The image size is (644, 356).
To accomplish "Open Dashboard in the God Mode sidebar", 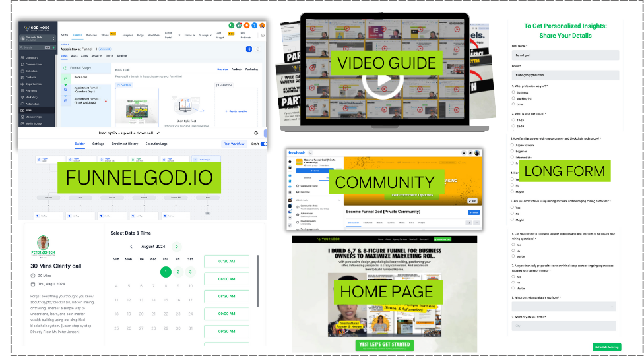I will pos(32,58).
